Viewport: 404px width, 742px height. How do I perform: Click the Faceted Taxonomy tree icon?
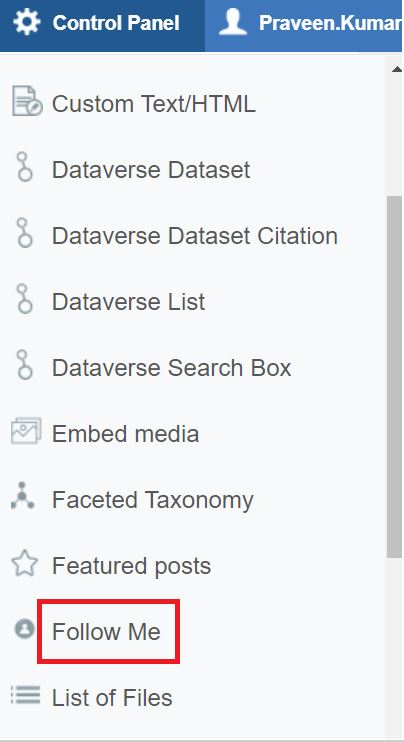pos(22,495)
